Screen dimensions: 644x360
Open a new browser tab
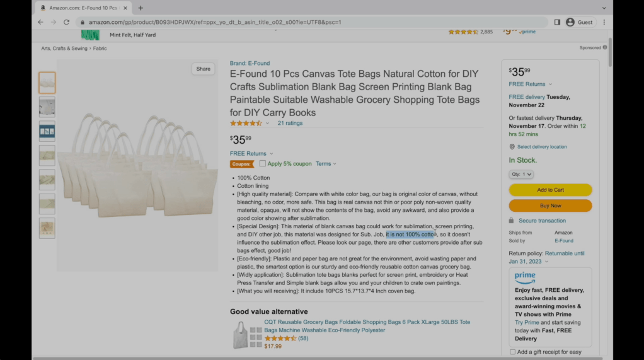coord(141,8)
